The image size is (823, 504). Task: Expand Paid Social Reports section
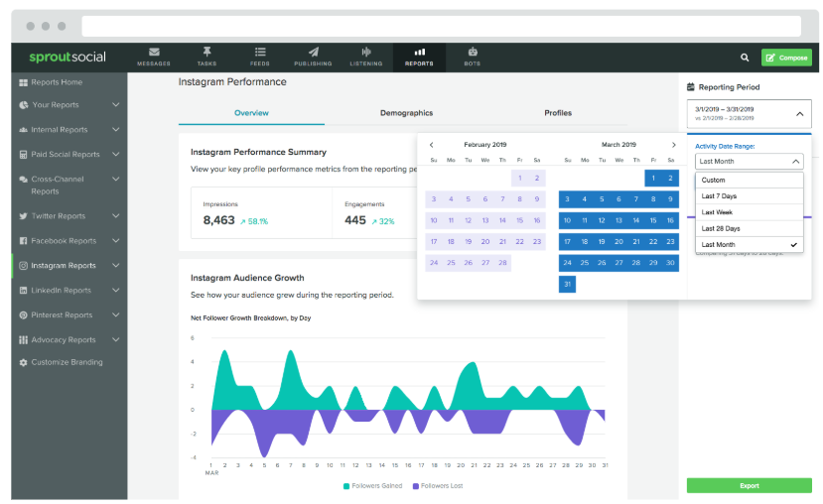(x=115, y=154)
